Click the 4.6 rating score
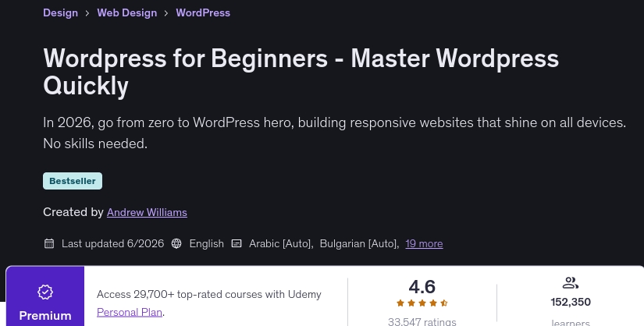 tap(422, 286)
